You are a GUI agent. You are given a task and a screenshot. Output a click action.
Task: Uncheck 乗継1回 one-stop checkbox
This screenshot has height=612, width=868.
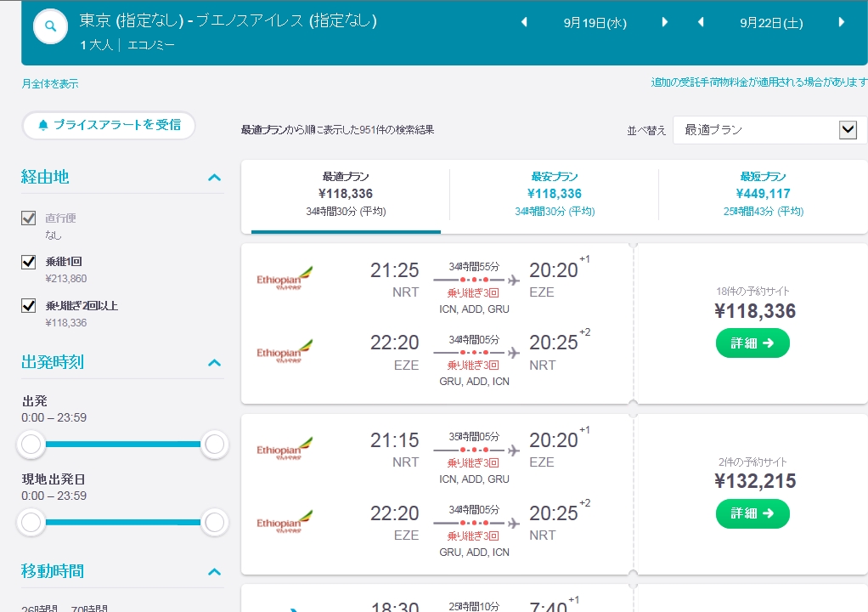[x=28, y=262]
